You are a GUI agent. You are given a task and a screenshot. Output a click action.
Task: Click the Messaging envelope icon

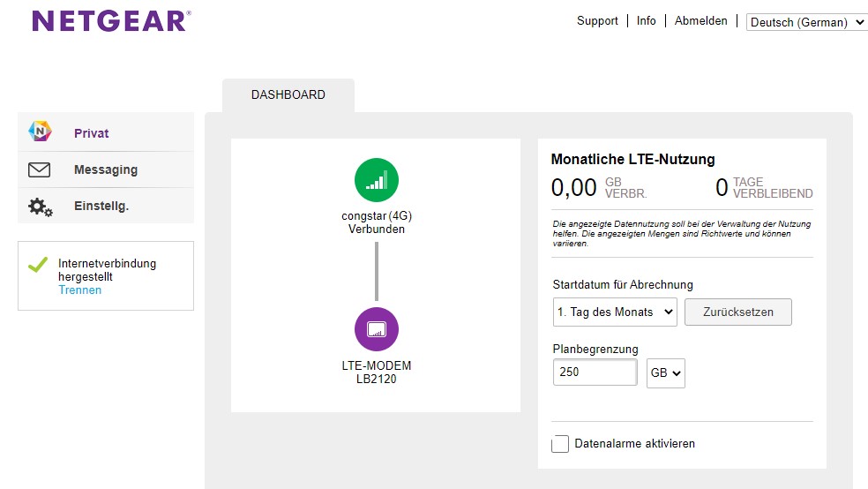point(40,169)
